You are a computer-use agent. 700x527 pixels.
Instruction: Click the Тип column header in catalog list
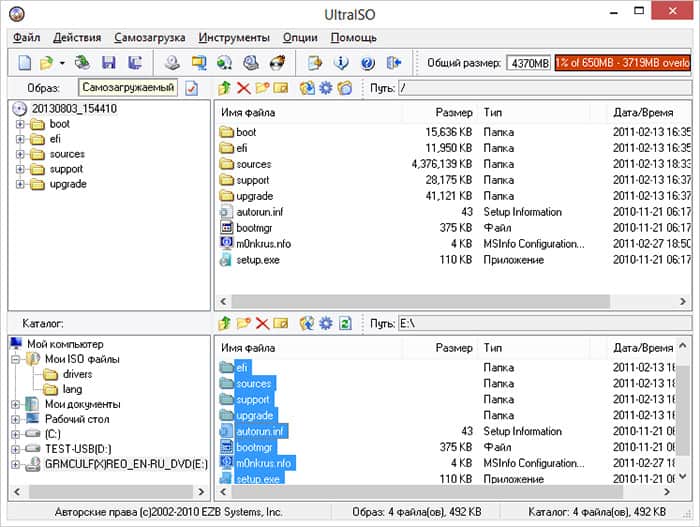click(x=534, y=348)
